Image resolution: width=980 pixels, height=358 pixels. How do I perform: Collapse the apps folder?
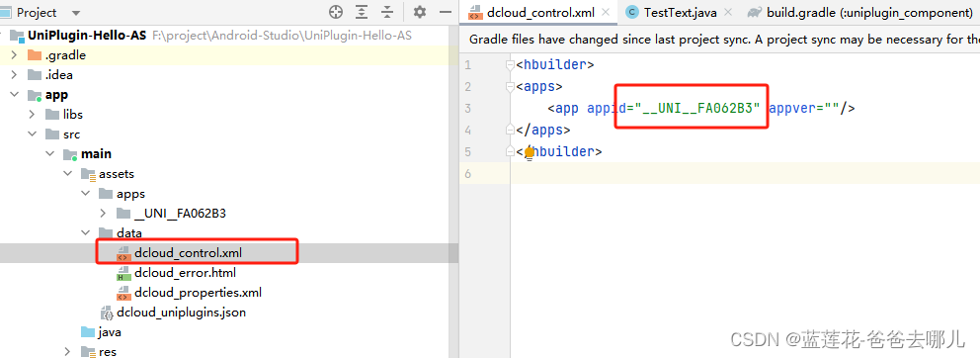pos(85,194)
